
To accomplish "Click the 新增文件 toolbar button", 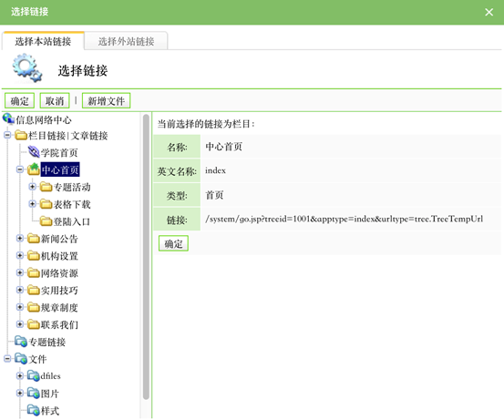I will click(x=107, y=101).
